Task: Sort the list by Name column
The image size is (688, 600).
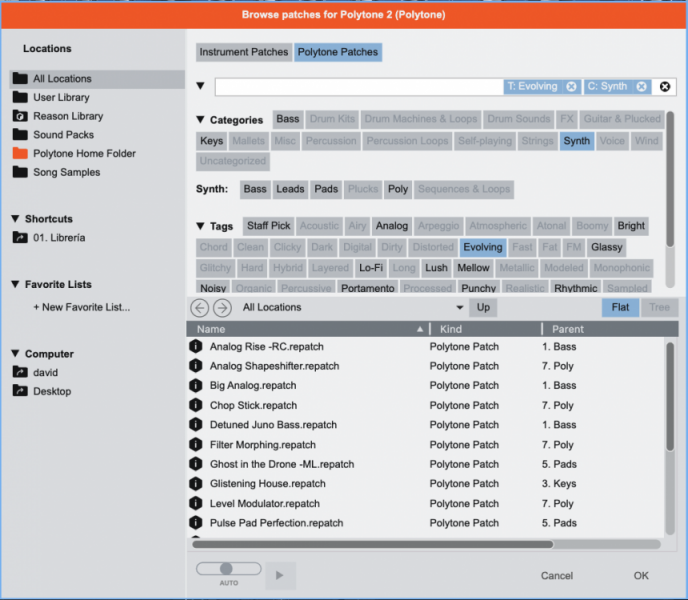Action: click(x=307, y=329)
